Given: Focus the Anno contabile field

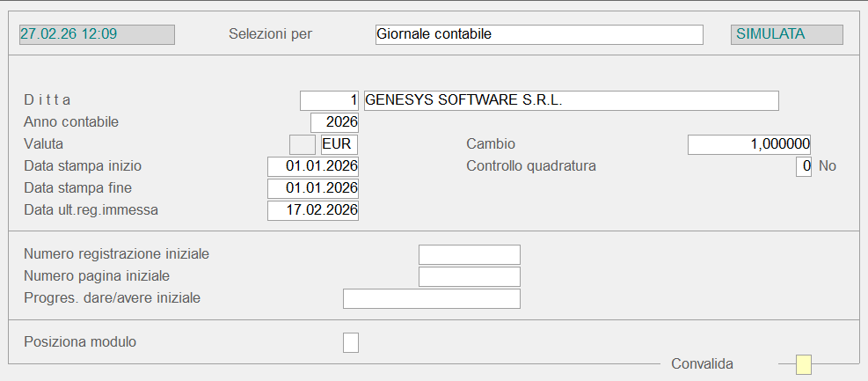Looking at the screenshot, I should click(334, 122).
